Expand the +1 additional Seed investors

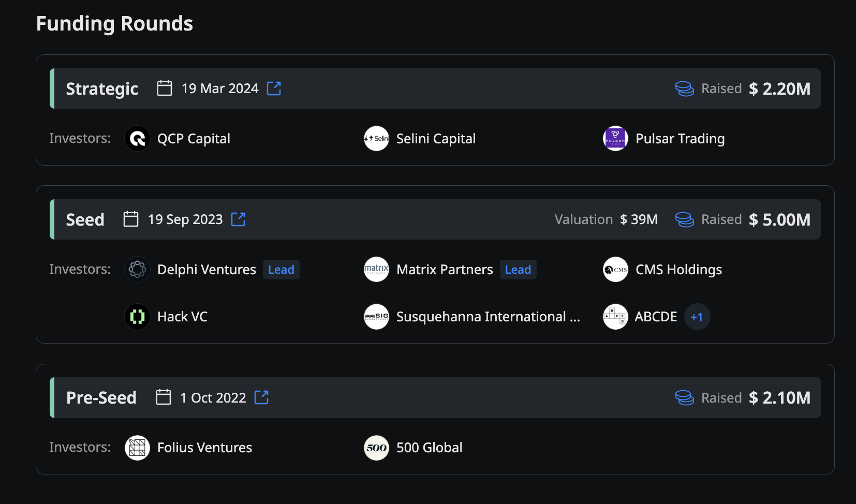[x=697, y=317]
